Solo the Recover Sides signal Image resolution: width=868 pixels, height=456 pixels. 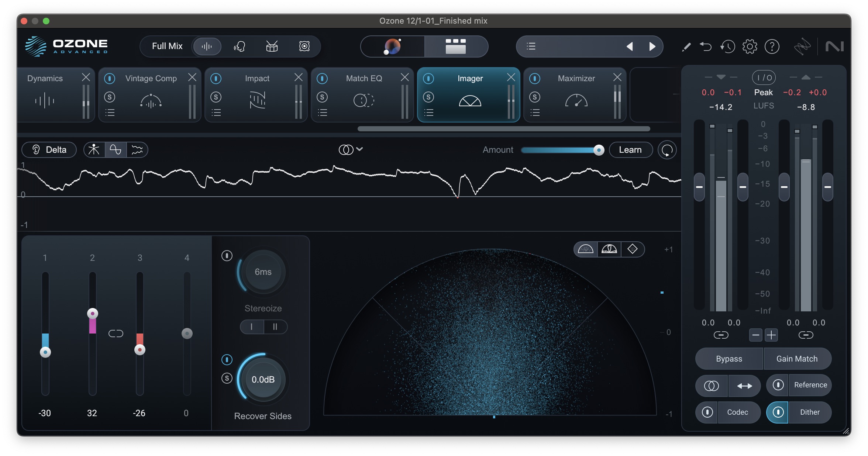click(227, 378)
